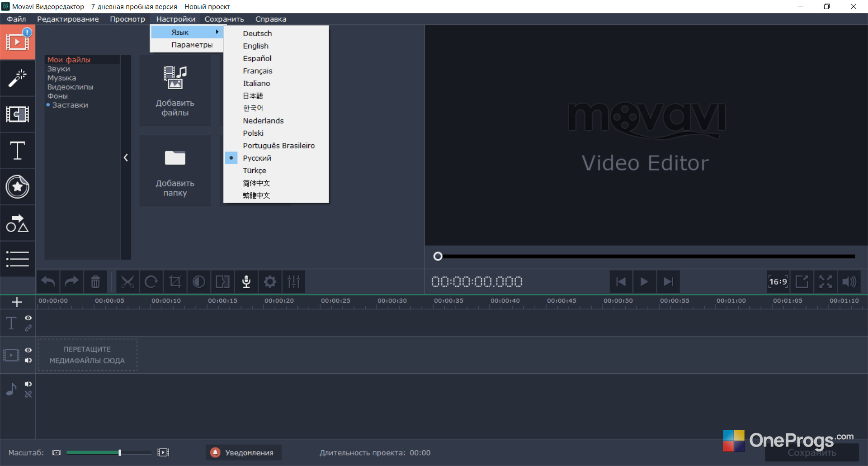Click the Undo arrow button
Screen dimensions: 868x466
48,282
